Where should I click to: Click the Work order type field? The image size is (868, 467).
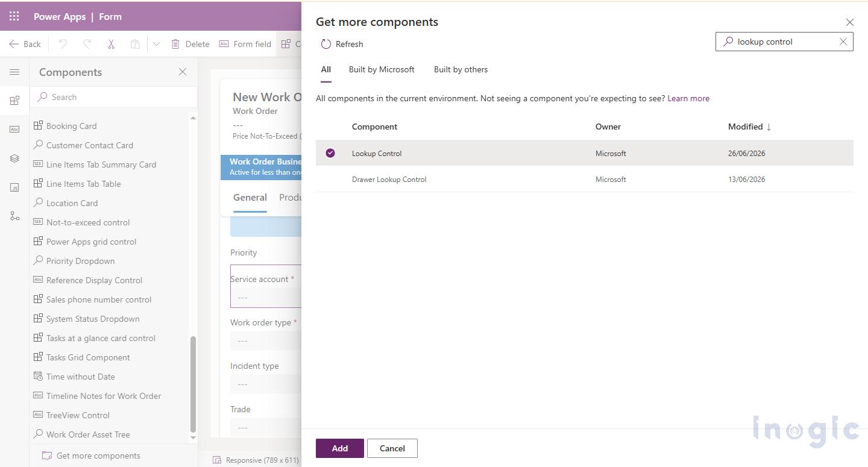(x=266, y=340)
